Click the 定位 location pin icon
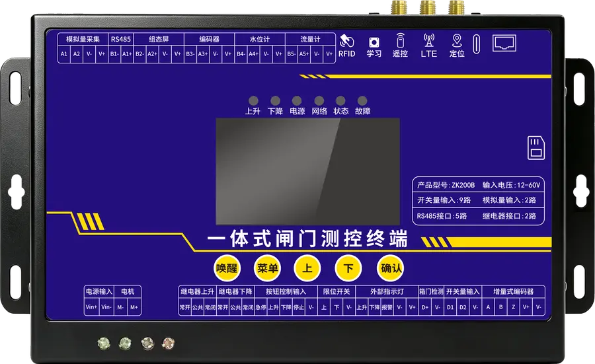The image size is (595, 364). (457, 41)
